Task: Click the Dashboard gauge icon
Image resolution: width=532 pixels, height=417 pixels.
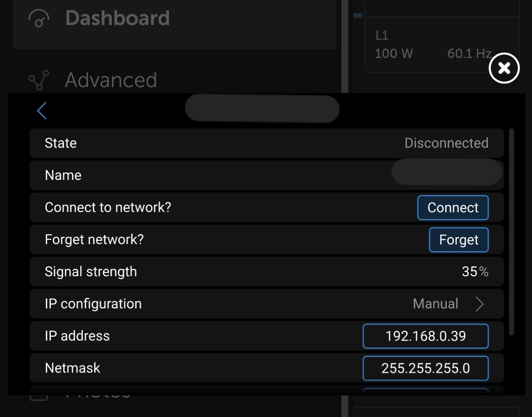Action: 38,19
